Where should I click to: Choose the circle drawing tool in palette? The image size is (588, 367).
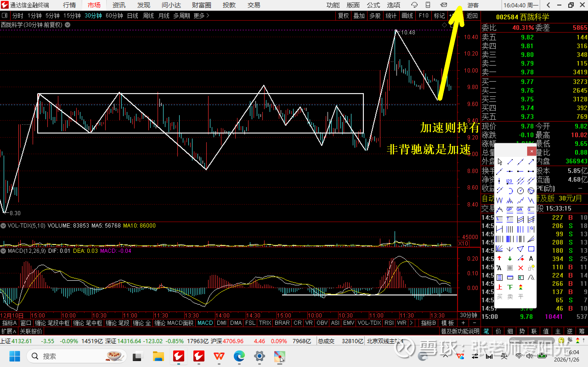[x=520, y=191]
